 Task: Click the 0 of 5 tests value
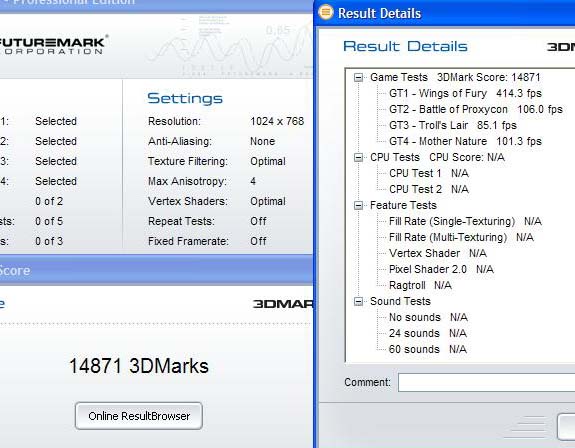(x=49, y=221)
